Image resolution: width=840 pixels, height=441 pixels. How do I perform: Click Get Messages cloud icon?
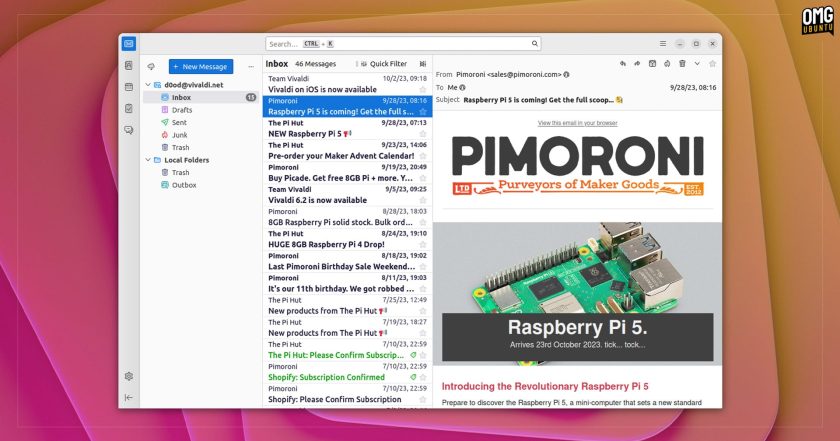tap(151, 66)
